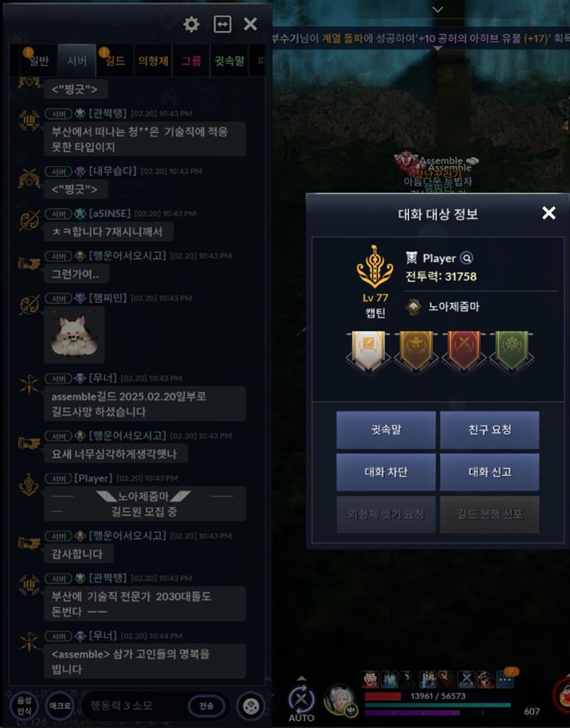Send whisper via 귓속말 button

386,430
